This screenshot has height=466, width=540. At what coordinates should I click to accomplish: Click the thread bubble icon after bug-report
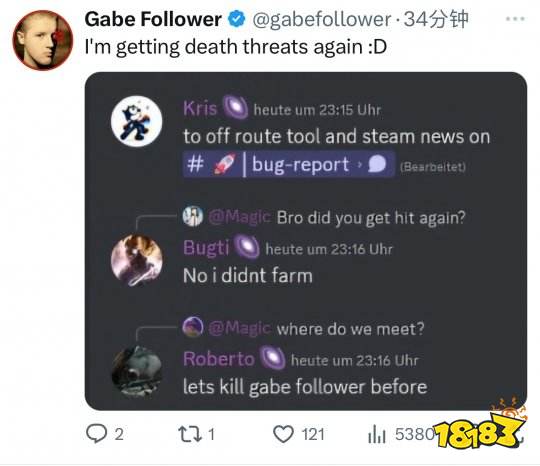click(x=377, y=164)
